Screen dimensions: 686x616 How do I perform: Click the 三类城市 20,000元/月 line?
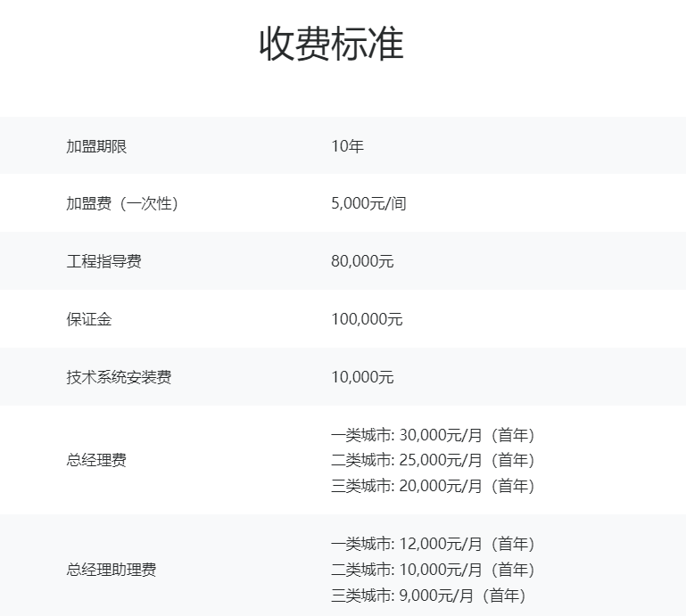point(433,487)
